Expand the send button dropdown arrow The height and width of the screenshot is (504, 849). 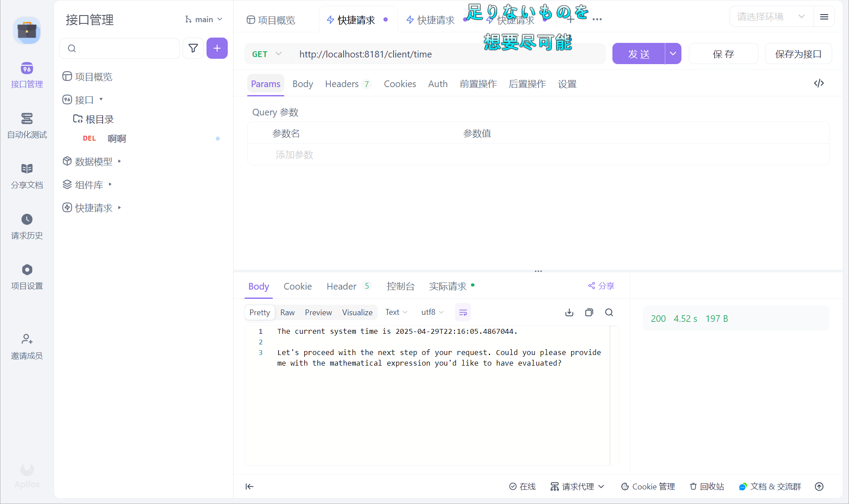coord(673,54)
